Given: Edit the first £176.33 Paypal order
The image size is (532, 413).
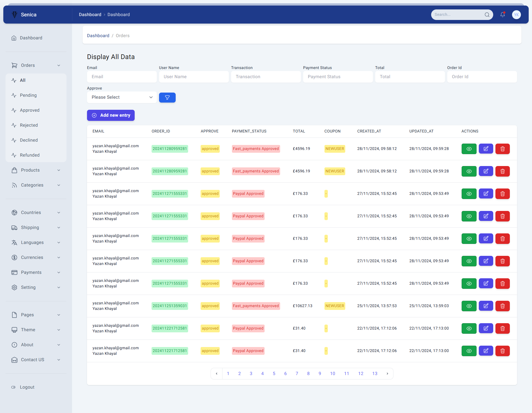Looking at the screenshot, I should tap(486, 194).
